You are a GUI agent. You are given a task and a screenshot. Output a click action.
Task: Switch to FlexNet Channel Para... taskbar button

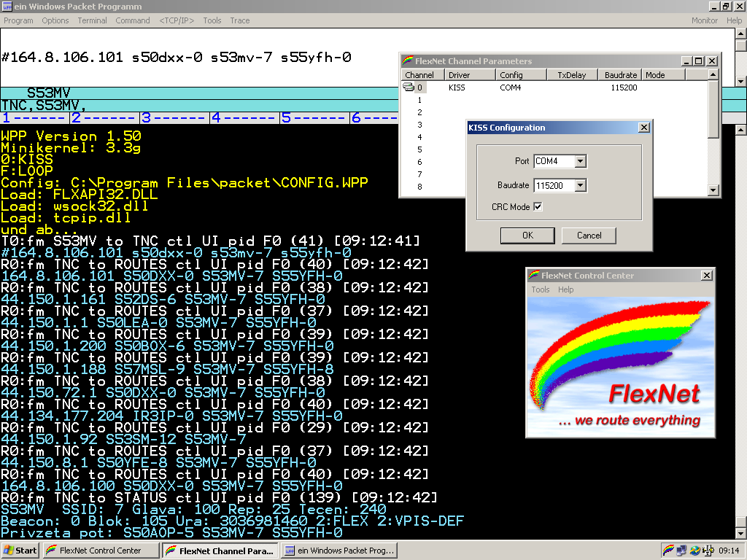[220, 551]
